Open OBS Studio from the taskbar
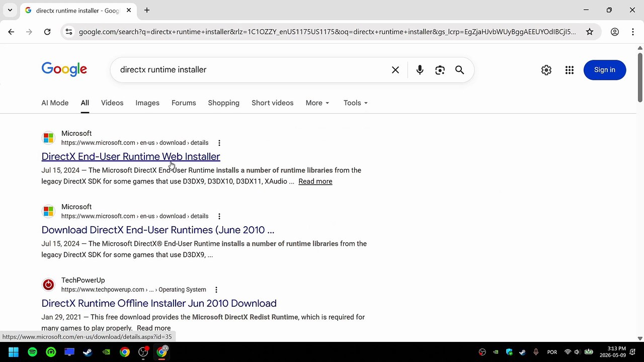The image size is (644, 362). pos(143,352)
